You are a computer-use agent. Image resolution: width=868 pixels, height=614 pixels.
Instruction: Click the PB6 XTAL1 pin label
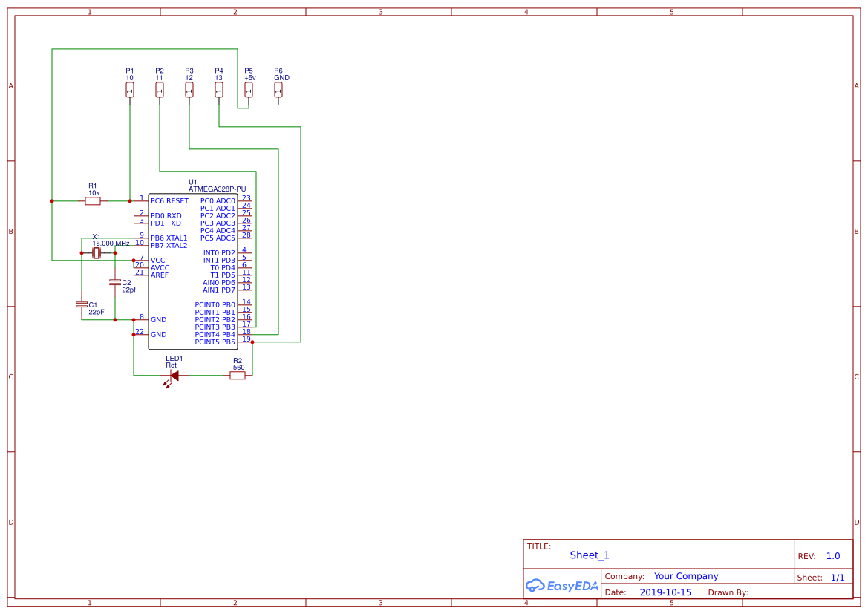[168, 238]
